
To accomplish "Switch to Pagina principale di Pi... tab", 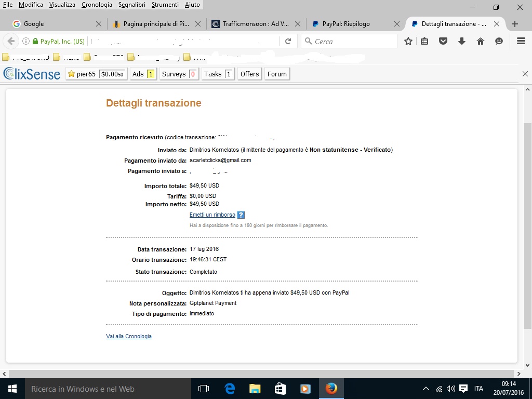I will click(156, 24).
